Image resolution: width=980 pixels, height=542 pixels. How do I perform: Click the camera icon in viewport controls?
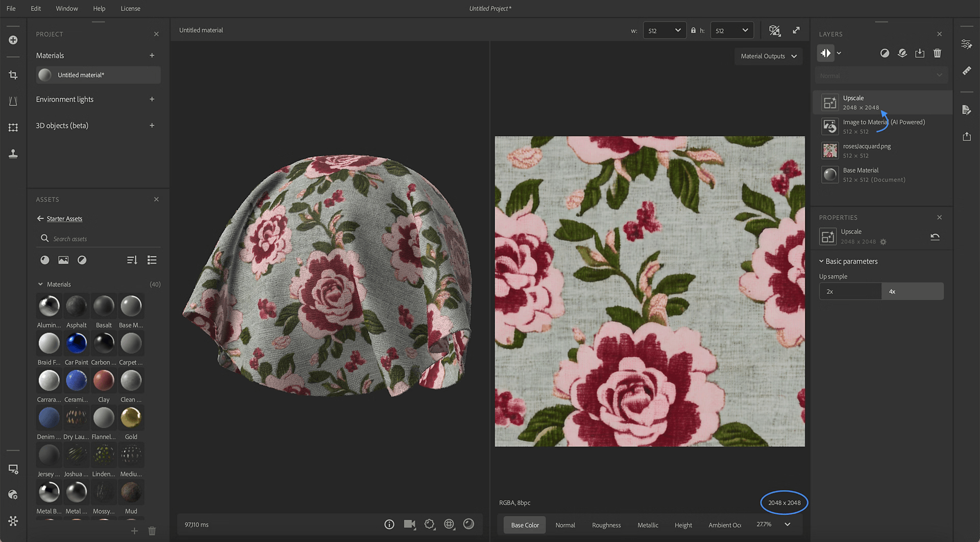coord(409,524)
